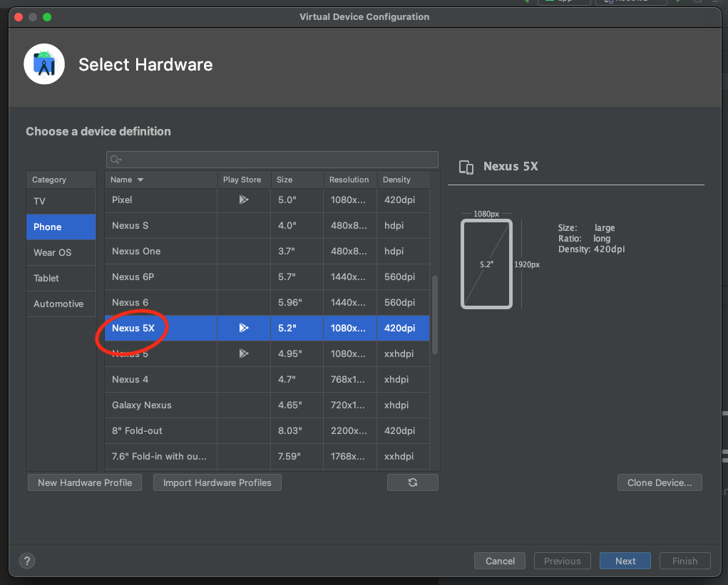Select the Nexus 4 device row
This screenshot has width=728, height=585.
tap(267, 380)
